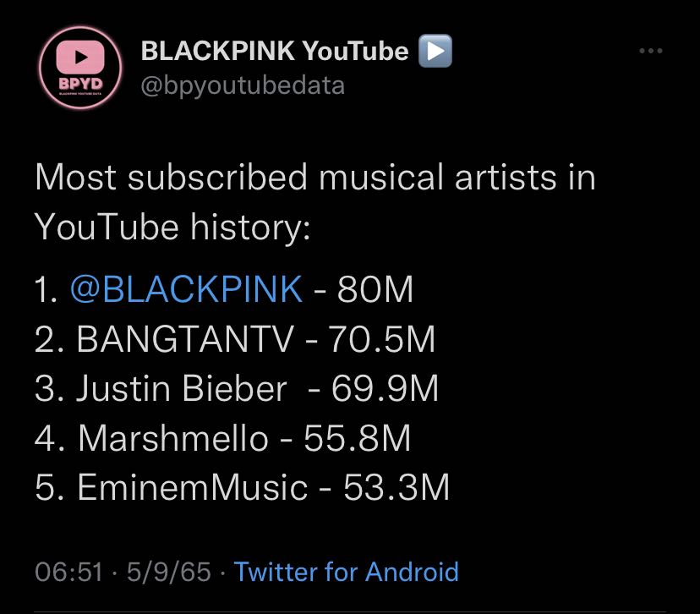Image resolution: width=700 pixels, height=614 pixels.
Task: Click the "Most subscribed musical artists in" line
Action: (314, 178)
